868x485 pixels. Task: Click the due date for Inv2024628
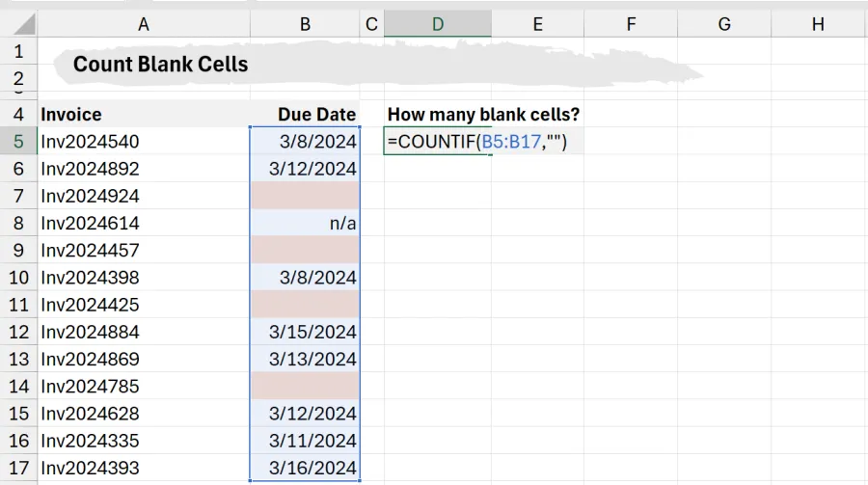(305, 413)
